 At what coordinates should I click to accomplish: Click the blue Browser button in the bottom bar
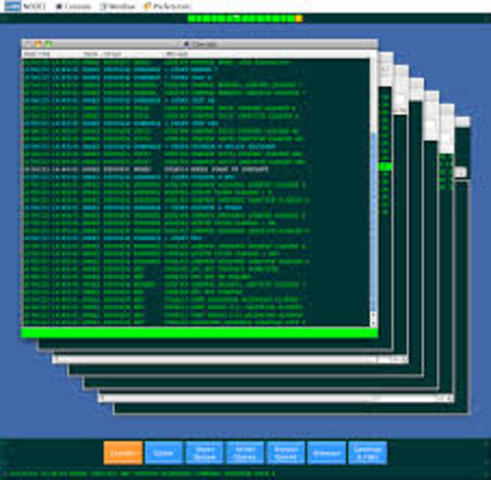(326, 453)
